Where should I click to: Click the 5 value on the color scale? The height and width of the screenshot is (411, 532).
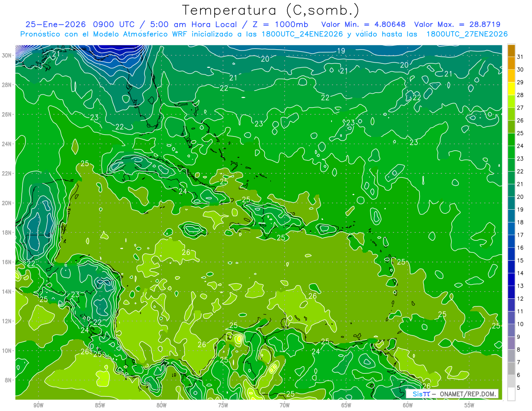[519, 388]
